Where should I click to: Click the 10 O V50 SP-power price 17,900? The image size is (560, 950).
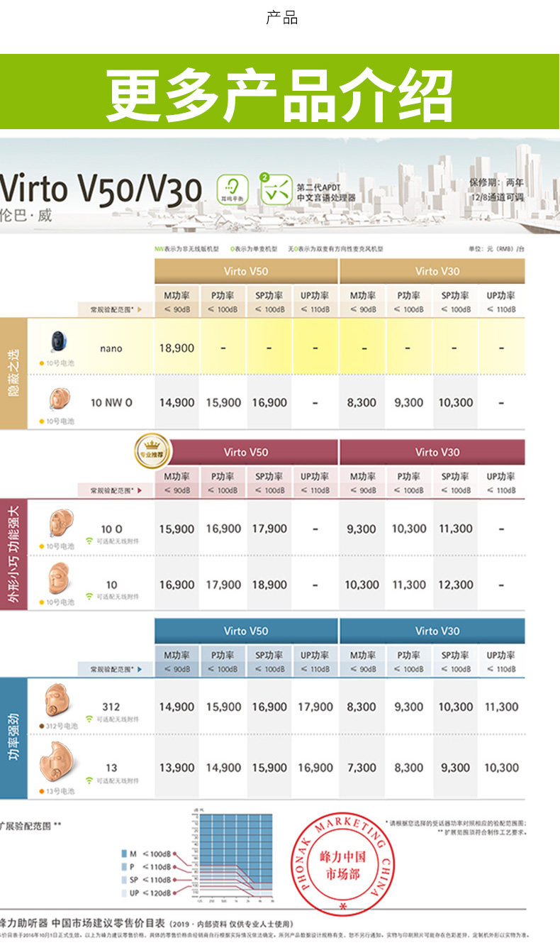click(x=269, y=529)
